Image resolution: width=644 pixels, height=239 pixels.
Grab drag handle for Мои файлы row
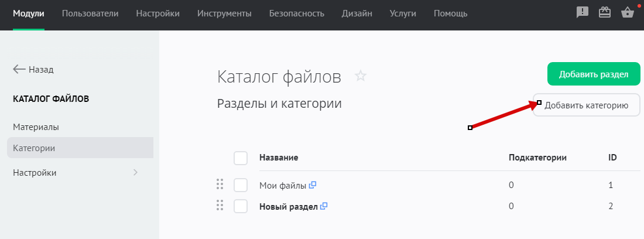220,185
